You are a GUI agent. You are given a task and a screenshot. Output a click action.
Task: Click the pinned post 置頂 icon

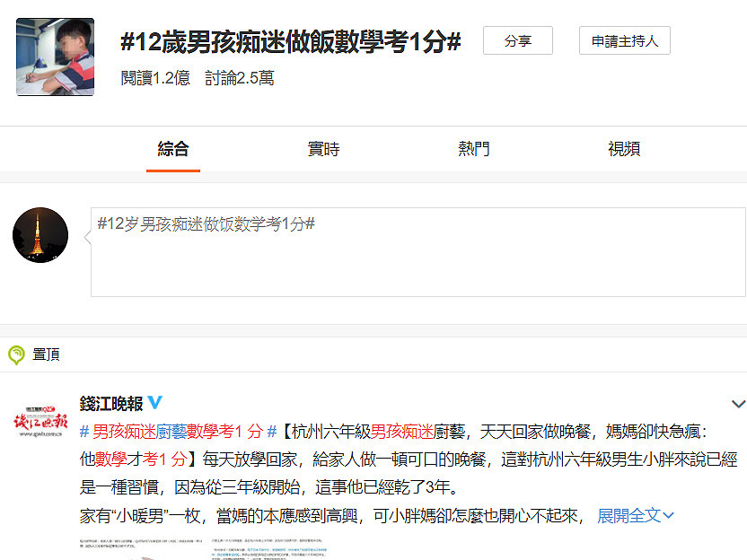pyautogui.click(x=16, y=354)
